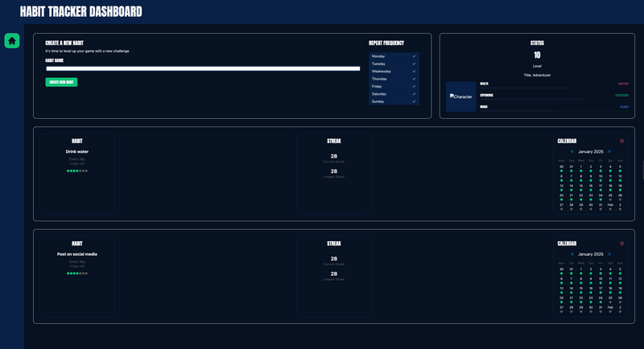Screen dimensions: 644x349
Task: Select January 24 in Drink water calendar
Action: (x=601, y=197)
